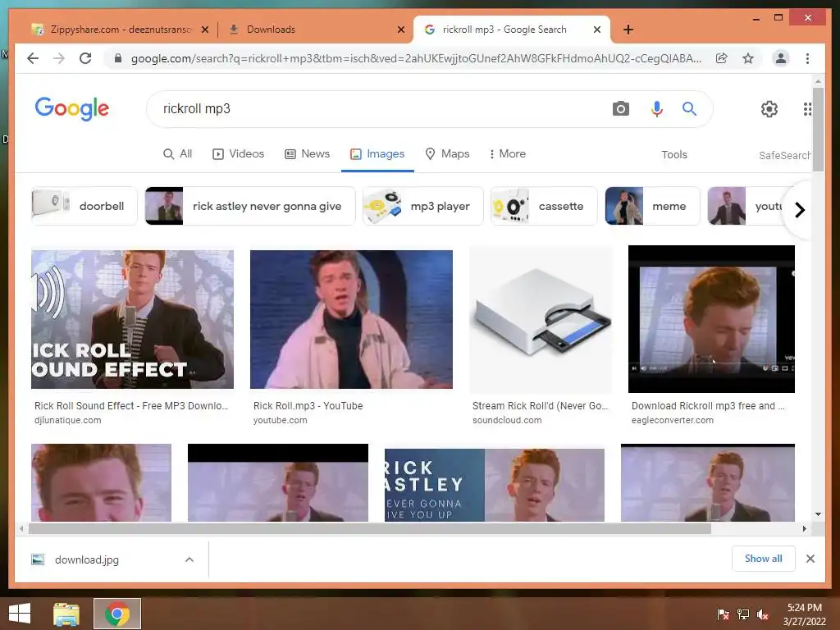Image resolution: width=840 pixels, height=630 pixels.
Task: Open Rick Roll Sound Effect - Free MP3 link
Action: (x=131, y=406)
